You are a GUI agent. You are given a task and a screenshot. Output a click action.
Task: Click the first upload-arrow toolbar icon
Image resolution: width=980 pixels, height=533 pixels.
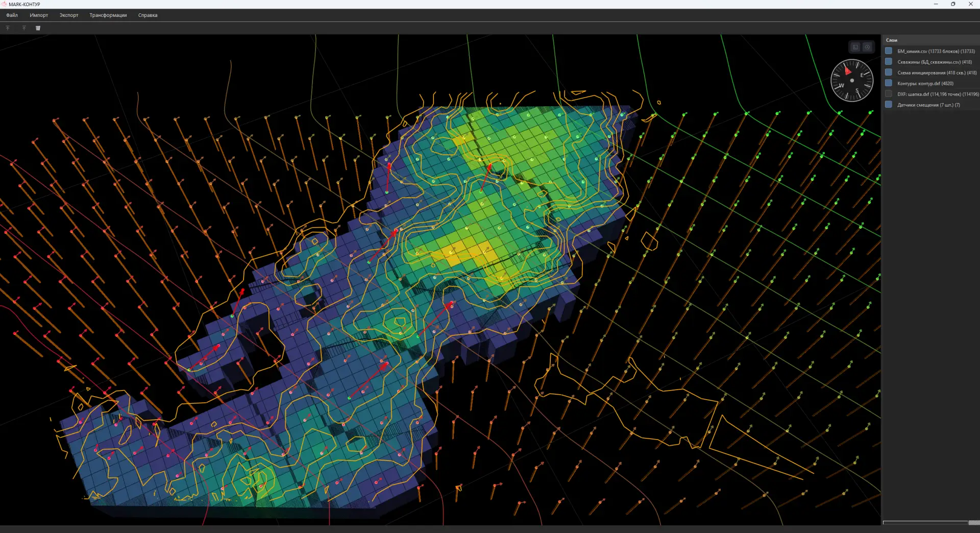click(x=8, y=28)
